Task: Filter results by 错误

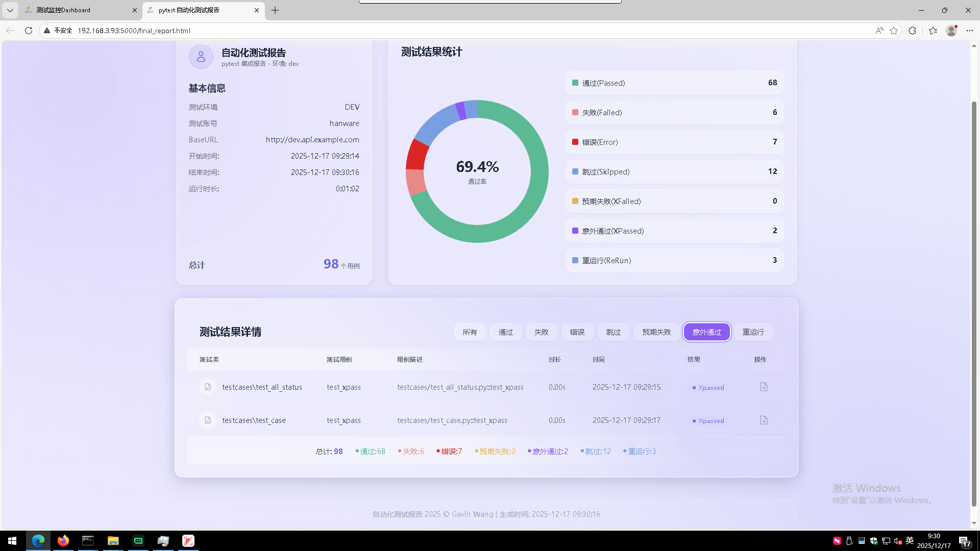Action: coord(577,332)
